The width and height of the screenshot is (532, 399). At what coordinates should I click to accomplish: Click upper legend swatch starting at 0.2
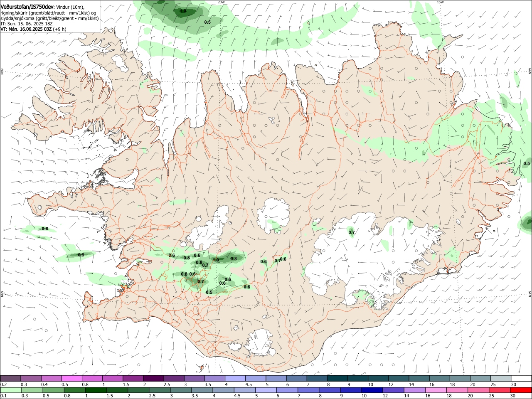coord(10,378)
